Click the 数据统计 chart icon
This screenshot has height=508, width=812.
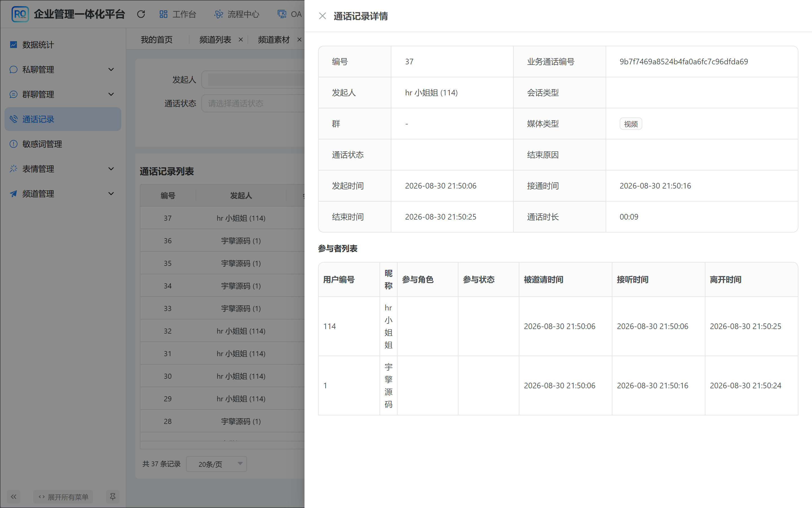14,45
